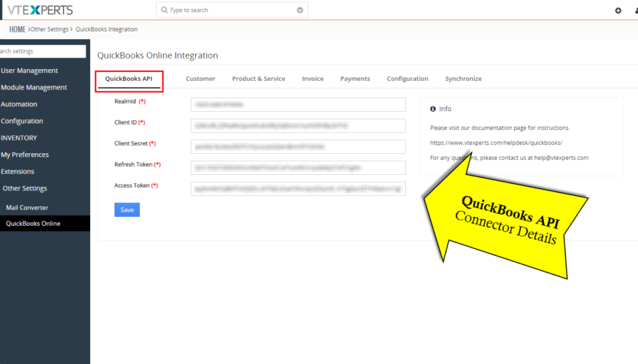This screenshot has width=638, height=364.
Task: Expand INVENTORY sidebar section
Action: pyautogui.click(x=19, y=138)
